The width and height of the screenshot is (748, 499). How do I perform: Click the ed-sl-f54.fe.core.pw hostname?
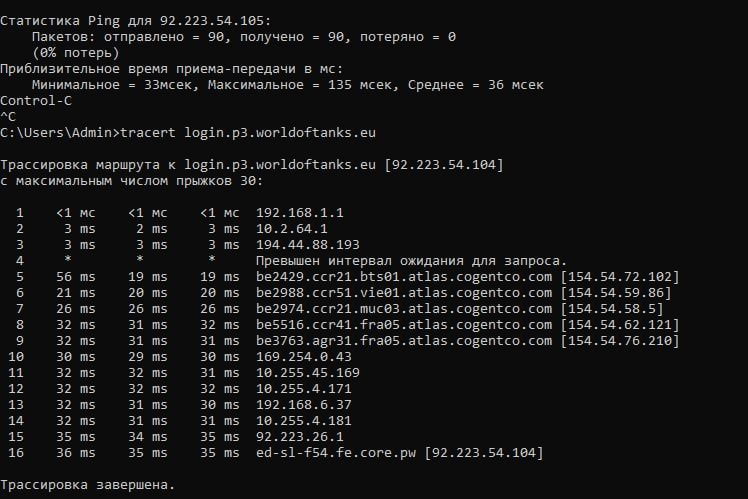pyautogui.click(x=336, y=453)
